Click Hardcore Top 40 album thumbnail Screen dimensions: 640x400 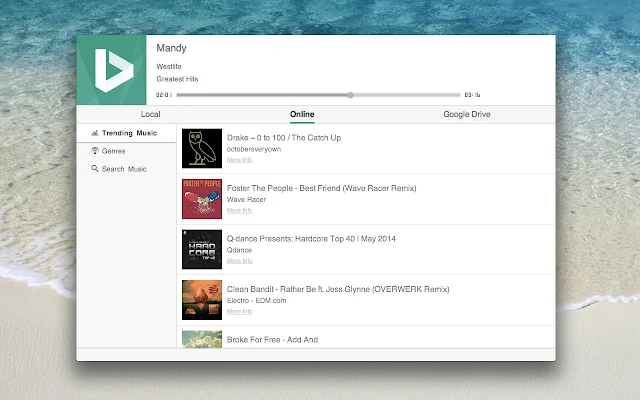[x=202, y=249]
